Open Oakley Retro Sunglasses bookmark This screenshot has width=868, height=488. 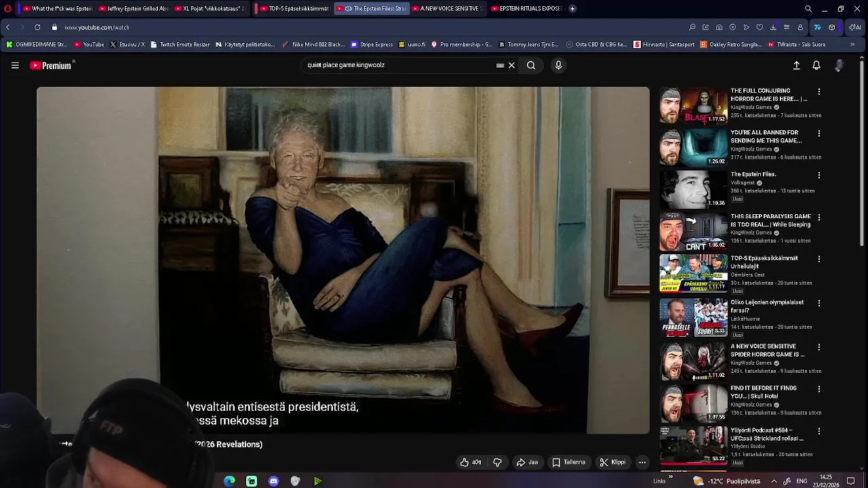(731, 45)
